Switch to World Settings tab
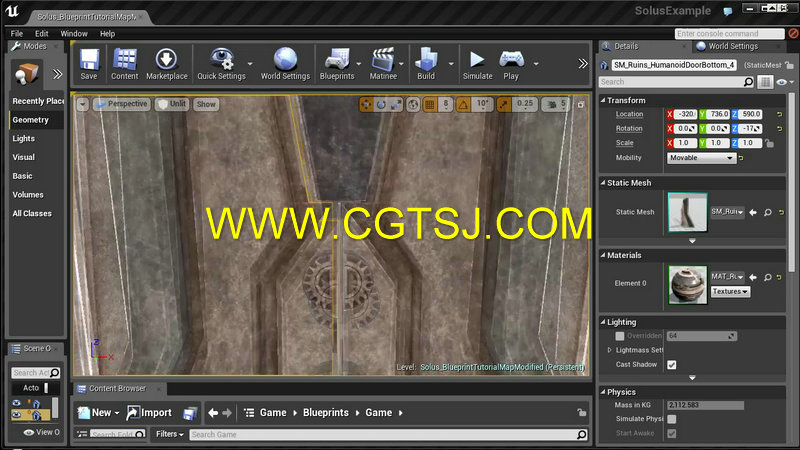800x450 pixels. click(733, 46)
